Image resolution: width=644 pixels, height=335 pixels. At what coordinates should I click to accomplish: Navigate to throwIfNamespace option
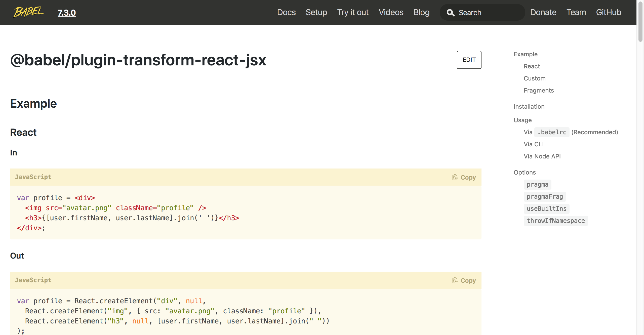point(555,221)
